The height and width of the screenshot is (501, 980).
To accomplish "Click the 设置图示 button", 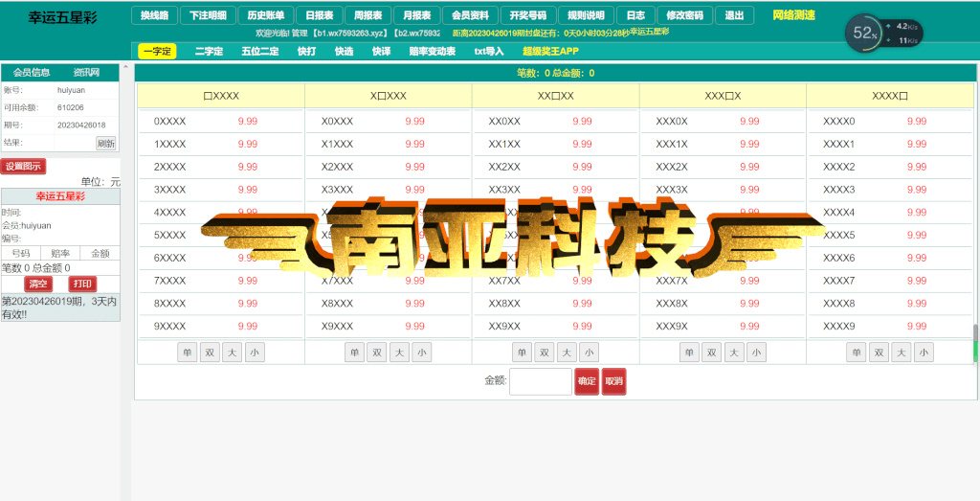I will [x=23, y=167].
